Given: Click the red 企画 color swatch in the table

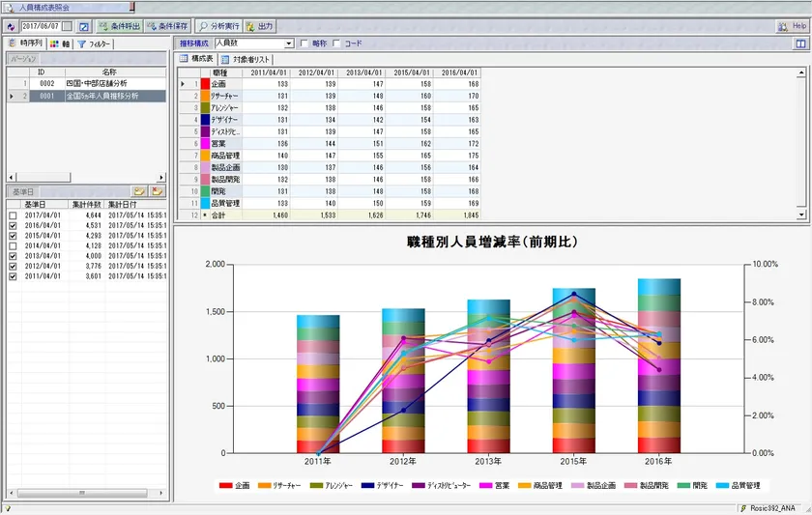Looking at the screenshot, I should [205, 84].
